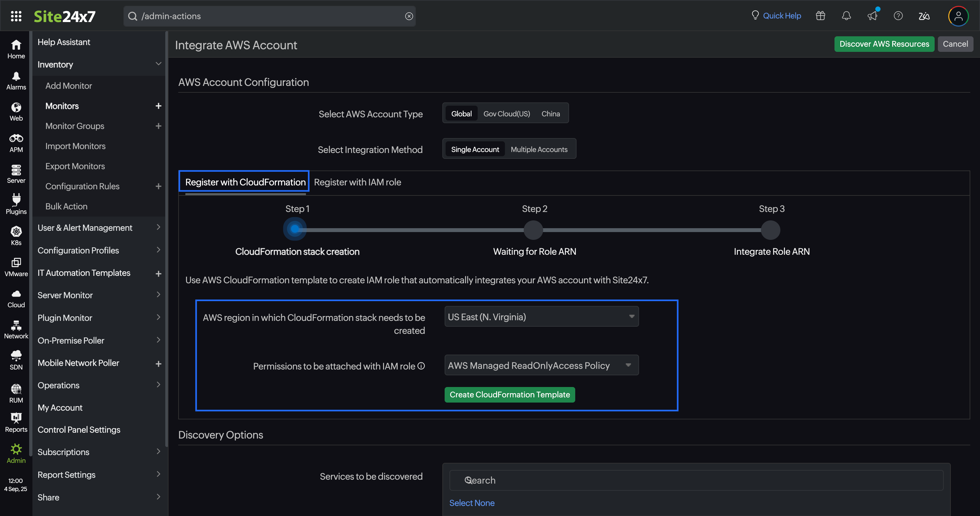Click the announcements megaphone icon
980x516 pixels.
(872, 16)
